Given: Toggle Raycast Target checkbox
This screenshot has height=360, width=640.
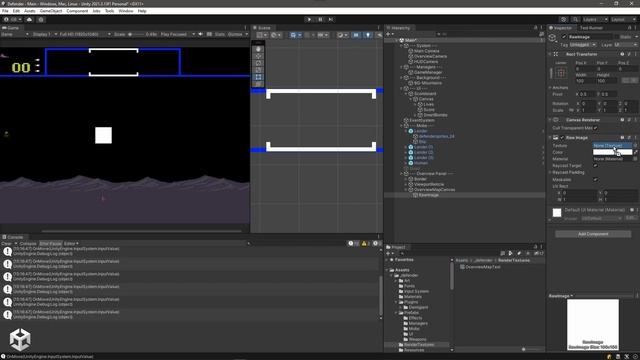Looking at the screenshot, I should coord(596,166).
